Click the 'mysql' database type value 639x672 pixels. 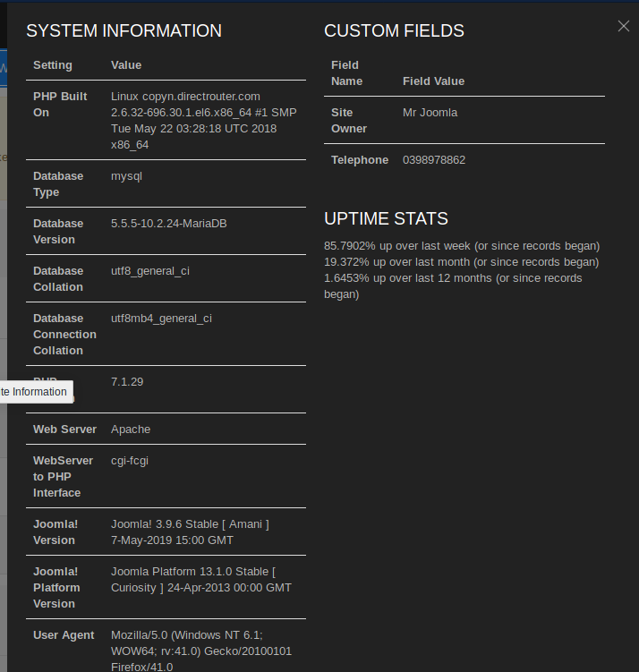126,176
